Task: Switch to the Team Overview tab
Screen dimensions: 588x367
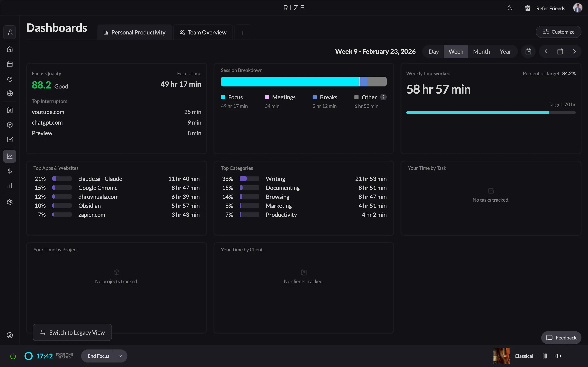Action: 203,32
